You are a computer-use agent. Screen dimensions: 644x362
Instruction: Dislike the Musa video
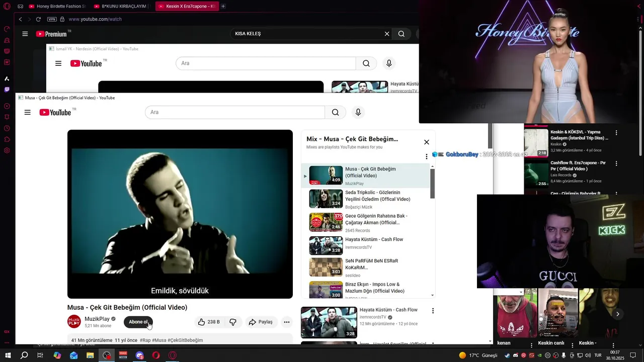233,322
